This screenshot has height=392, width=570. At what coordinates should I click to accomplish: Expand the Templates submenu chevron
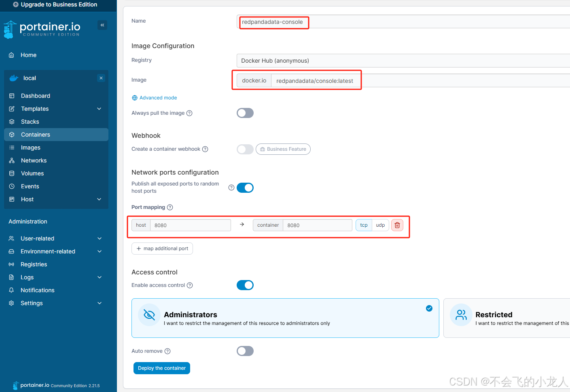click(x=100, y=109)
